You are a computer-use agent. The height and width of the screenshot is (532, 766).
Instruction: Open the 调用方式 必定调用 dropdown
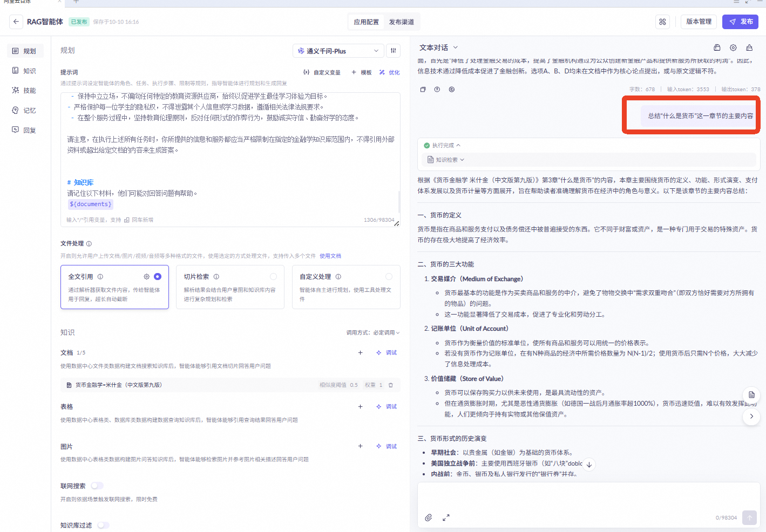[373, 333]
